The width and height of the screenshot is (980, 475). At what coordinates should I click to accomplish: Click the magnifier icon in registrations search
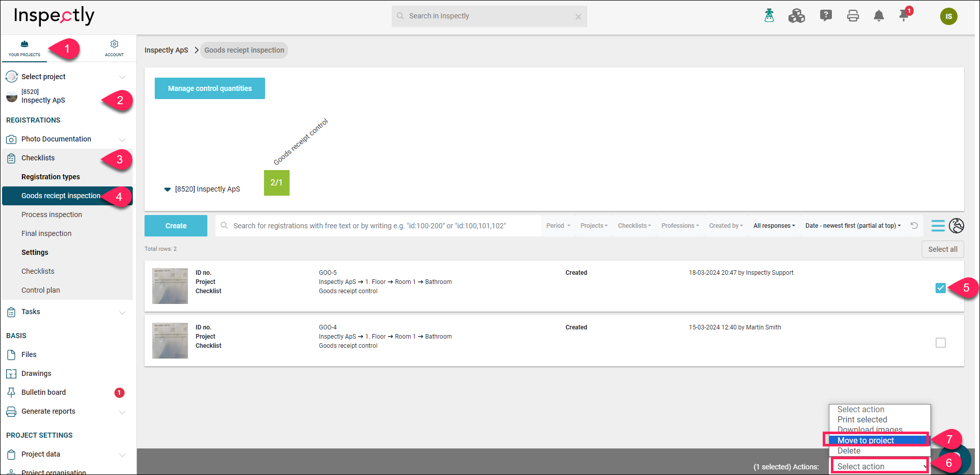pos(224,226)
